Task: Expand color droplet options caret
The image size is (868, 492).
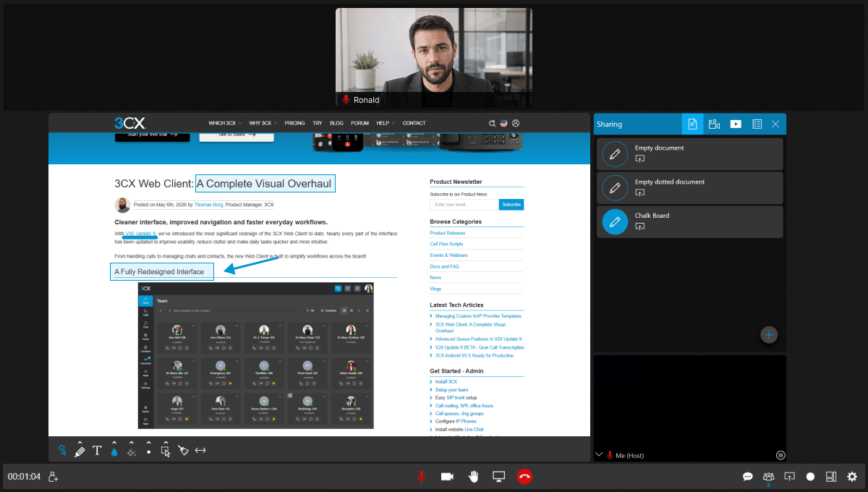Action: point(114,443)
